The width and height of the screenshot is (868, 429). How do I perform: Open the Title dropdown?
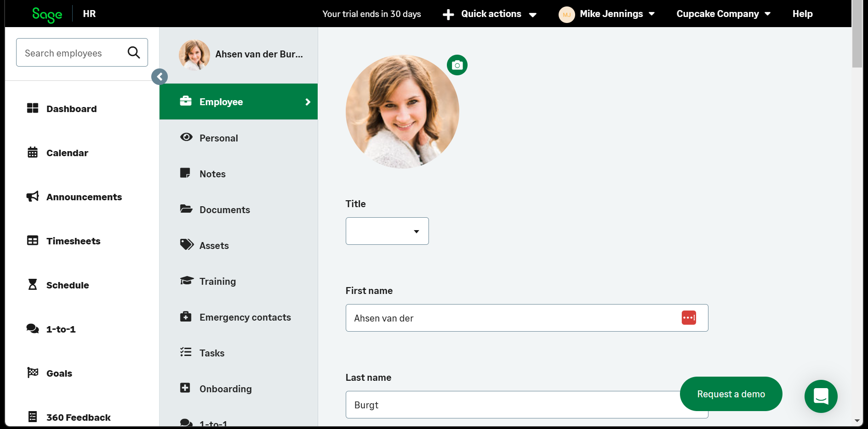[x=387, y=231]
